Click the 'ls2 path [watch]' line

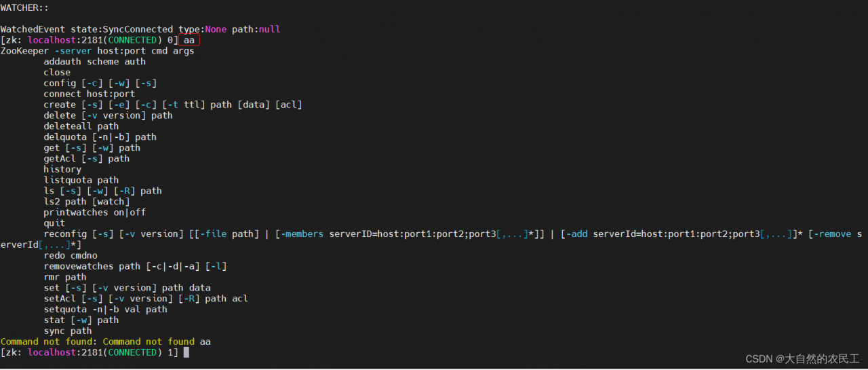pyautogui.click(x=87, y=202)
